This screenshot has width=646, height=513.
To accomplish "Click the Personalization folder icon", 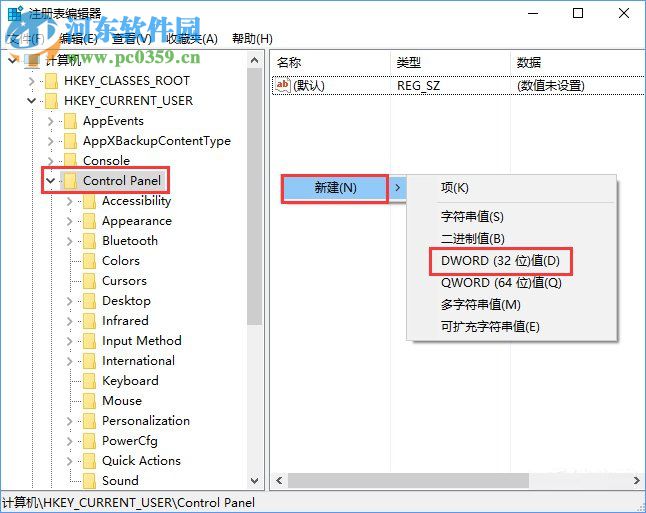I will point(89,421).
